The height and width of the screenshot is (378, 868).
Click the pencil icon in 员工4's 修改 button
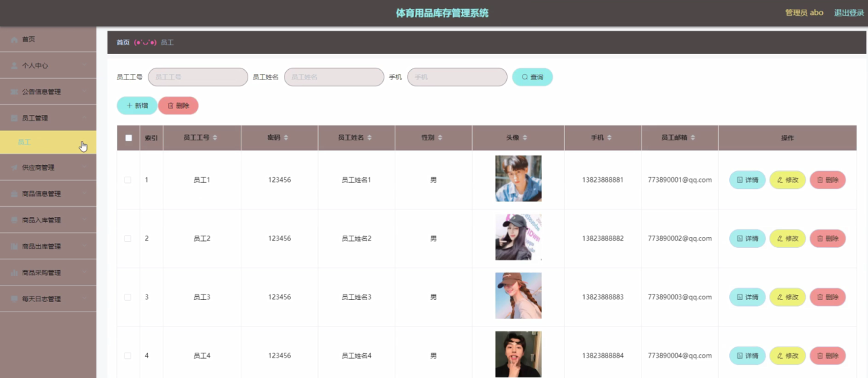(x=780, y=356)
